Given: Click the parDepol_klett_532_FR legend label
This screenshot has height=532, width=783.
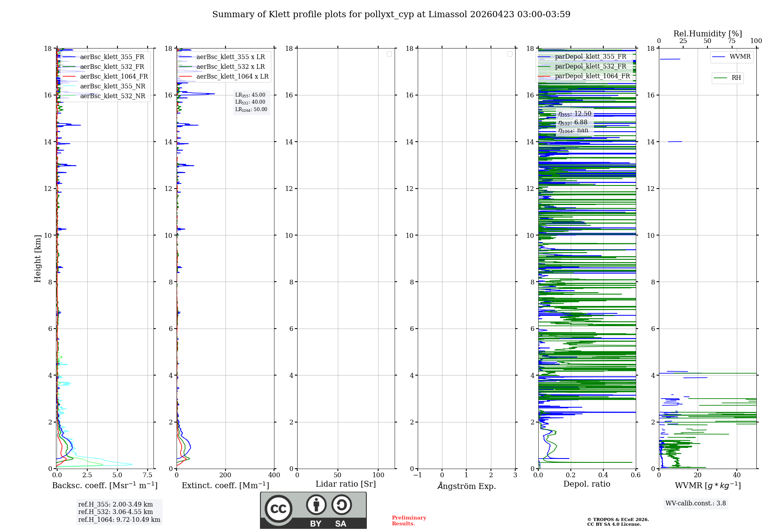Looking at the screenshot, I should click(x=590, y=66).
